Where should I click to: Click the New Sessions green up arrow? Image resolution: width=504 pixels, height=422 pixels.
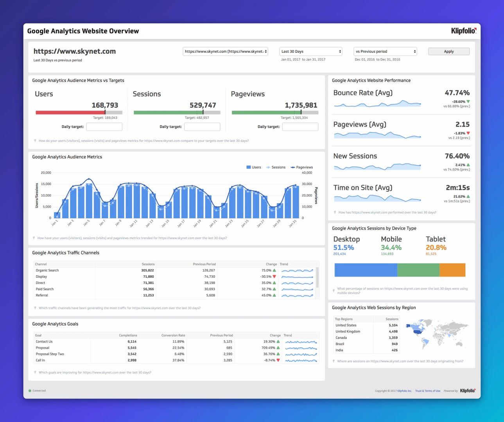(468, 165)
